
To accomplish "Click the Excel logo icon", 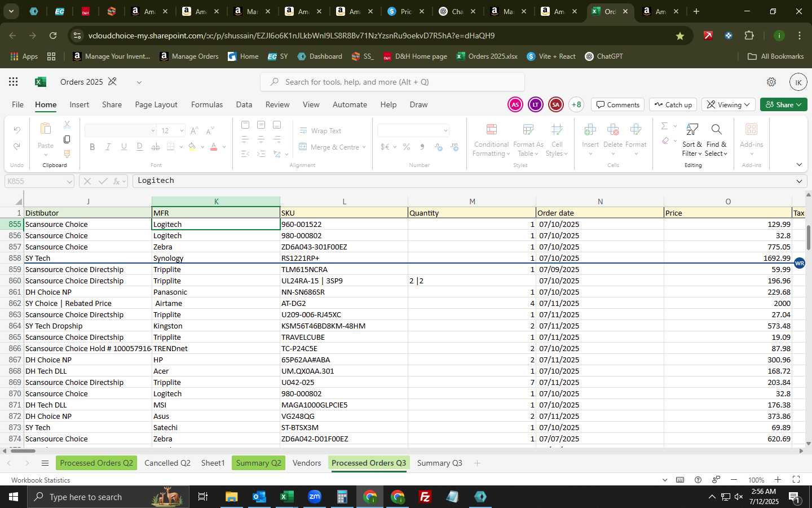I will [x=40, y=82].
